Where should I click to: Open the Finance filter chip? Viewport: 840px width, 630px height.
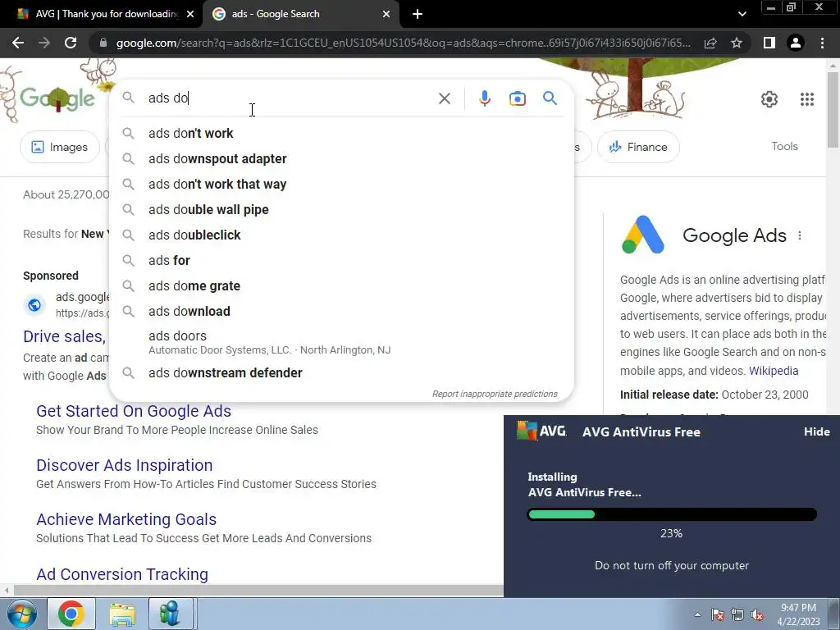point(638,147)
